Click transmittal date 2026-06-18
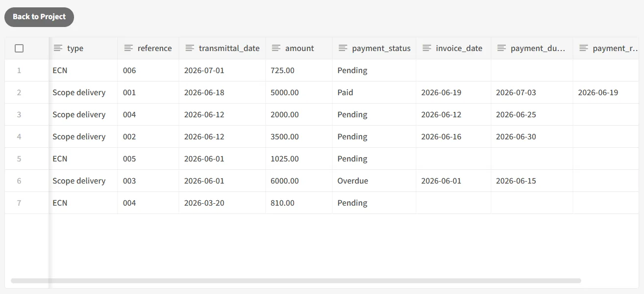Viewport: 644px width, 294px height. click(223, 92)
